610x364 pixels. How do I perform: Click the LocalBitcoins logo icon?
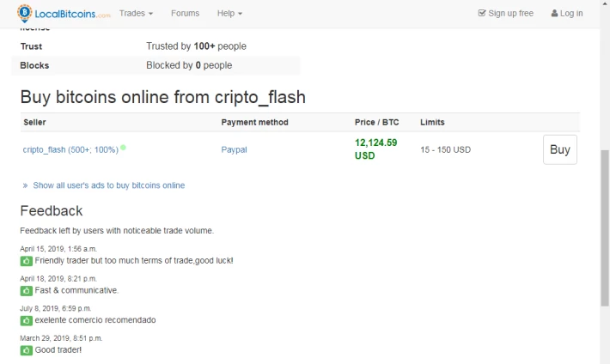[25, 13]
